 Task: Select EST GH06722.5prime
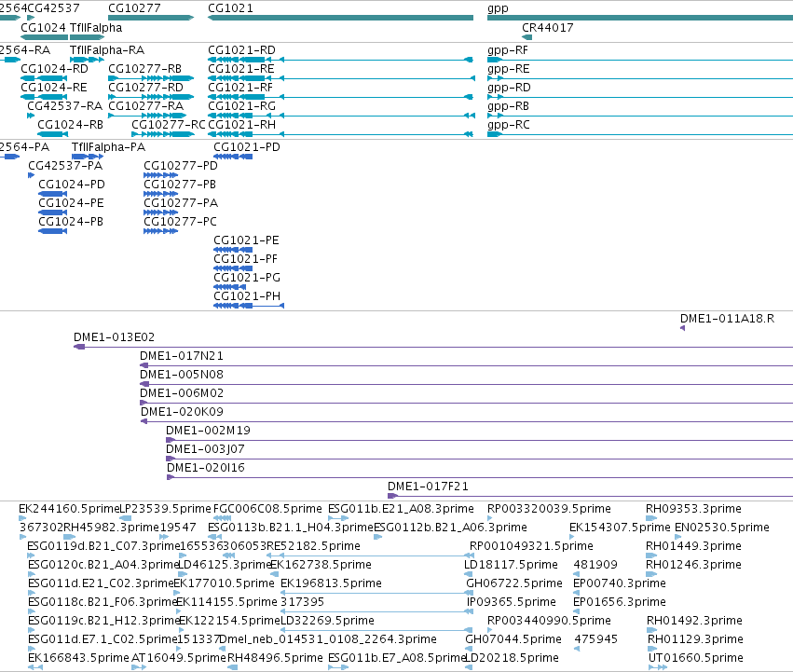[x=513, y=583]
